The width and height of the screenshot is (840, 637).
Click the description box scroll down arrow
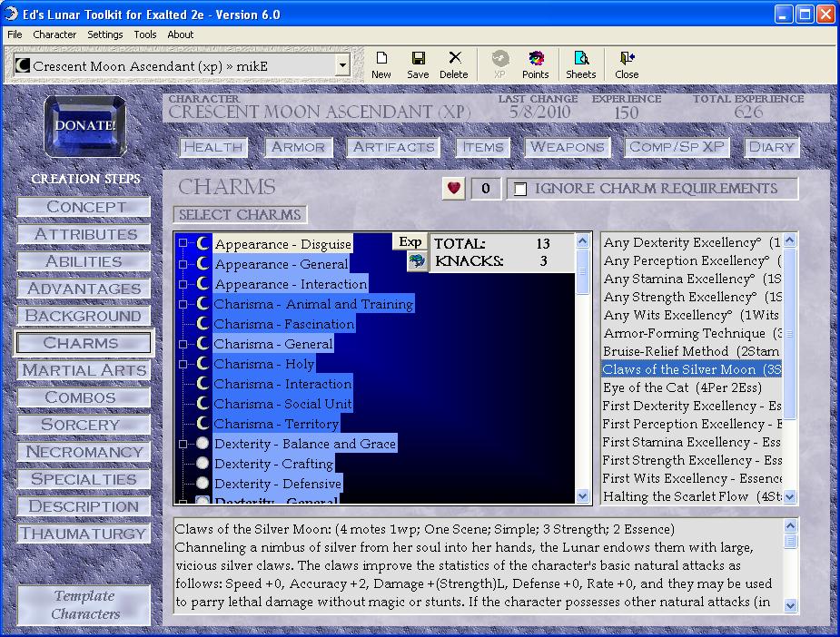tap(790, 605)
